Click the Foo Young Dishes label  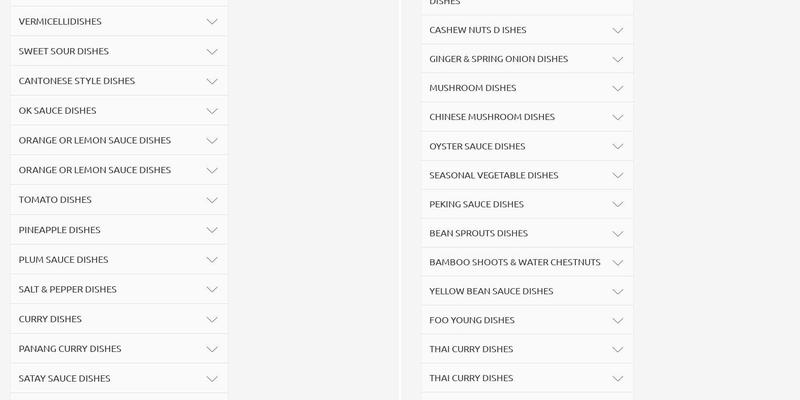point(472,320)
